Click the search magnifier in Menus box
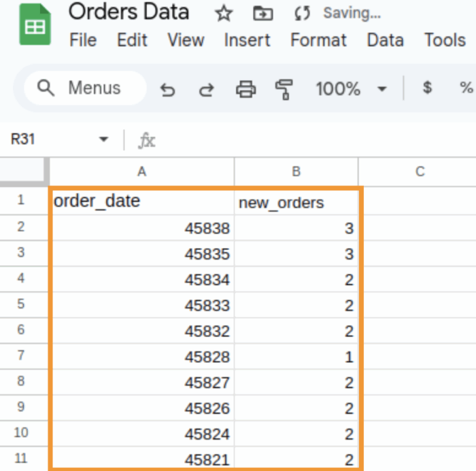 click(46, 88)
